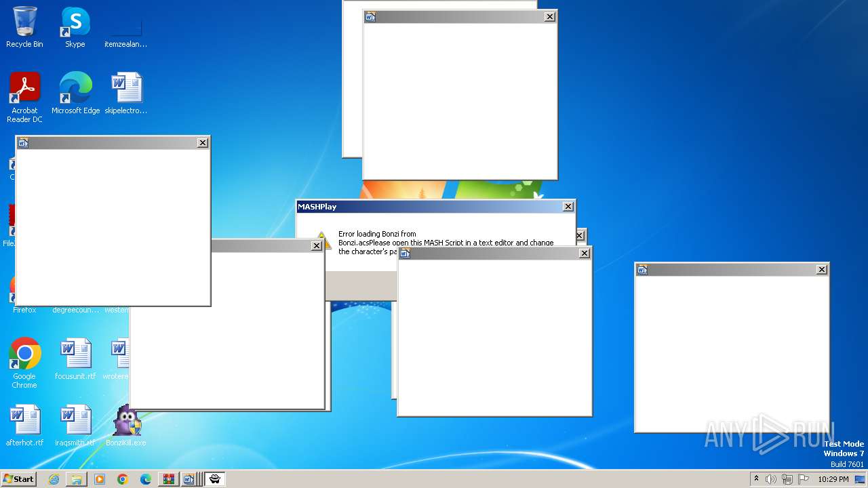The width and height of the screenshot is (868, 488).
Task: Open File Explorer from the taskbar
Action: (x=77, y=479)
